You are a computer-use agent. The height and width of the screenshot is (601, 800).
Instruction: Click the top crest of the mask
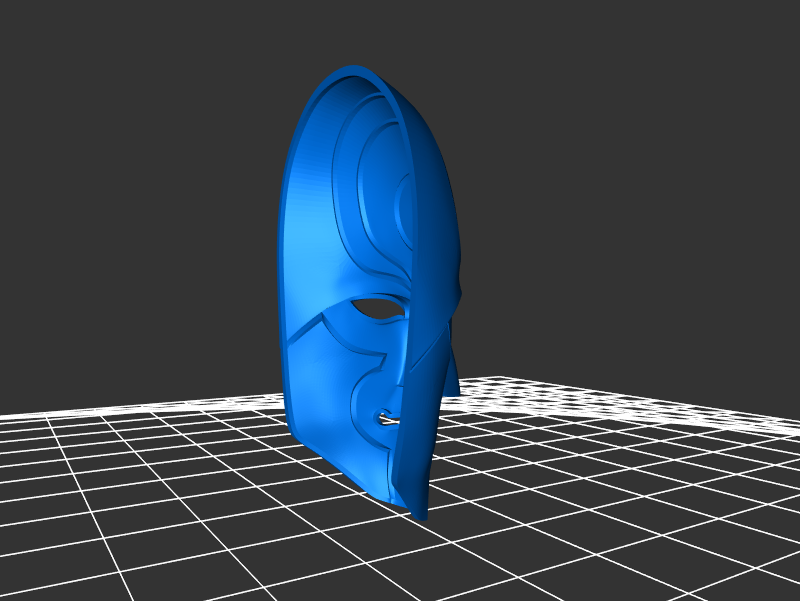pos(362,70)
